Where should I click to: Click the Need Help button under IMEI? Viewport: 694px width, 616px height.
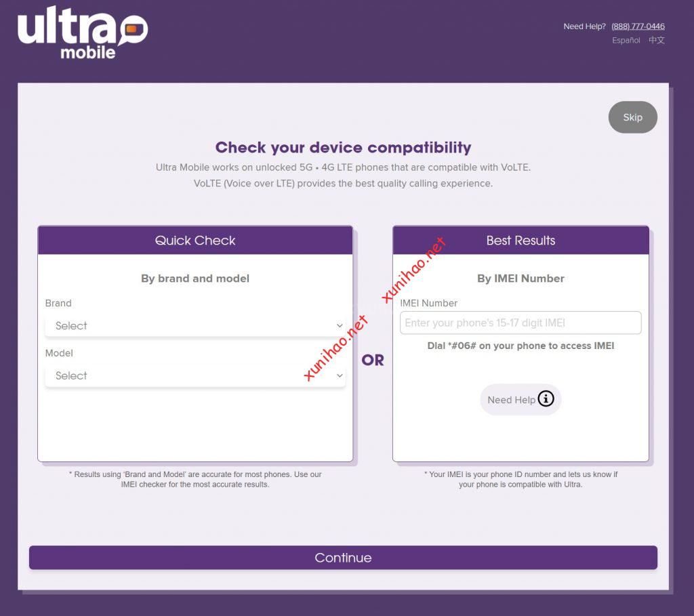pos(520,400)
